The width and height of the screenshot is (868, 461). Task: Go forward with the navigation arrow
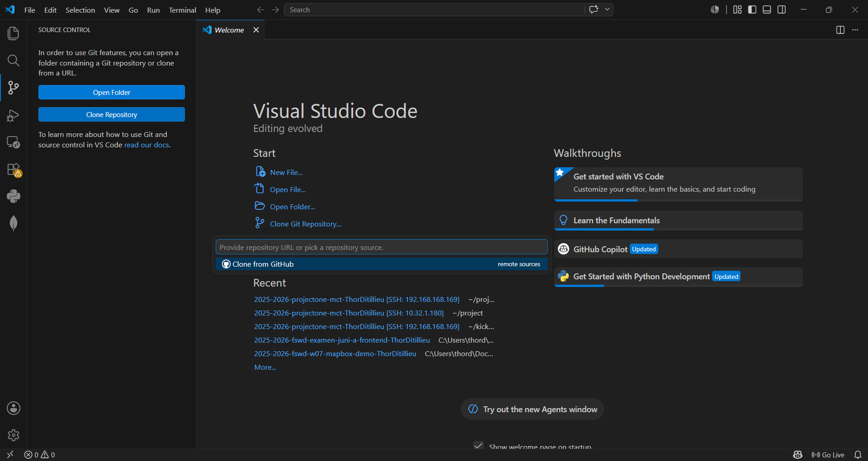275,9
